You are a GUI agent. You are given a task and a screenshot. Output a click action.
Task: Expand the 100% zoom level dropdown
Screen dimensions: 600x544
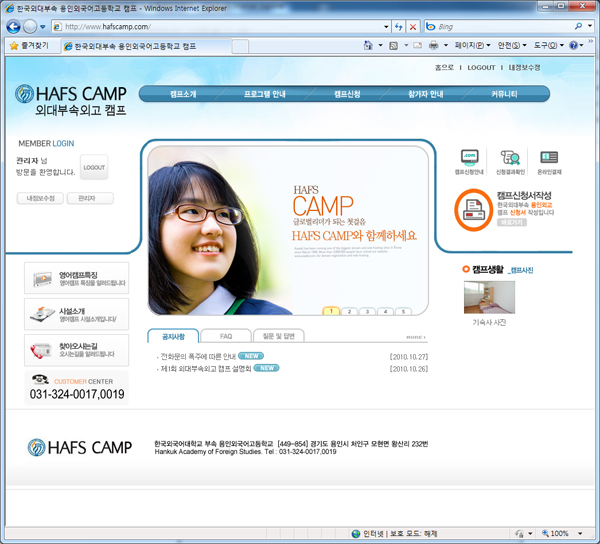coord(580,533)
